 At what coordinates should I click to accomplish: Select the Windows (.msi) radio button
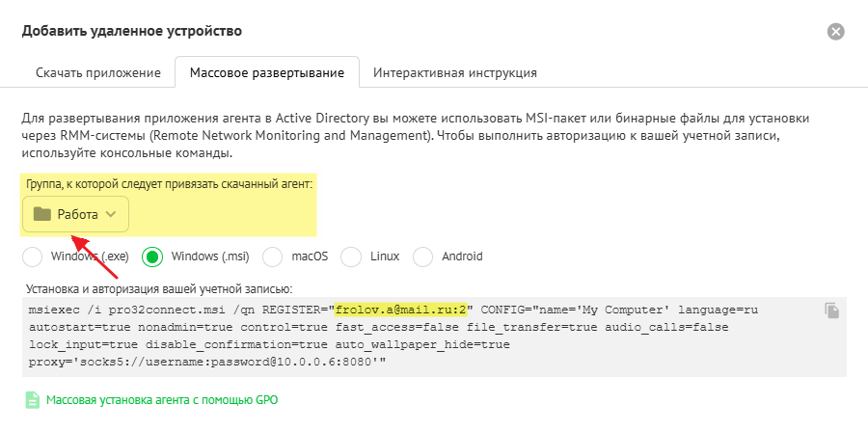(x=152, y=256)
